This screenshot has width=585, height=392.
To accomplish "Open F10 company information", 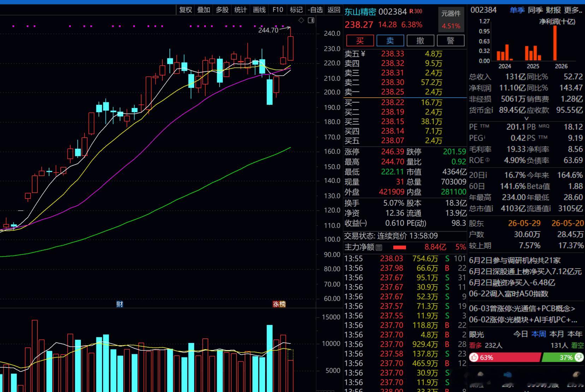I will click(x=278, y=10).
